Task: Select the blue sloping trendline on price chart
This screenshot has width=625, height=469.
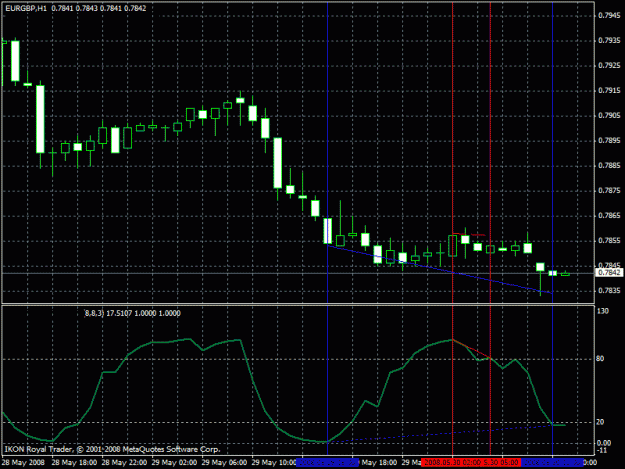Action: click(440, 269)
